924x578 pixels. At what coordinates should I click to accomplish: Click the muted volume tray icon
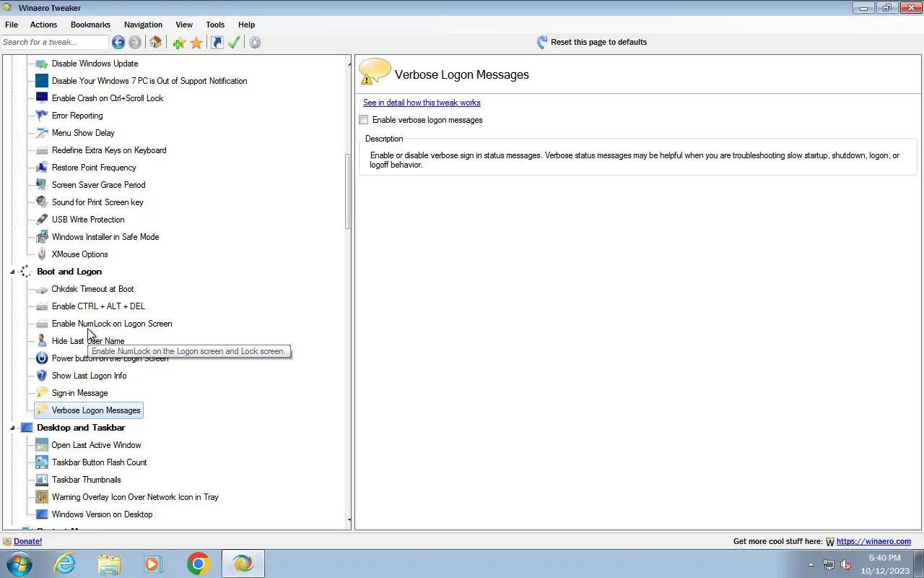[x=846, y=564]
